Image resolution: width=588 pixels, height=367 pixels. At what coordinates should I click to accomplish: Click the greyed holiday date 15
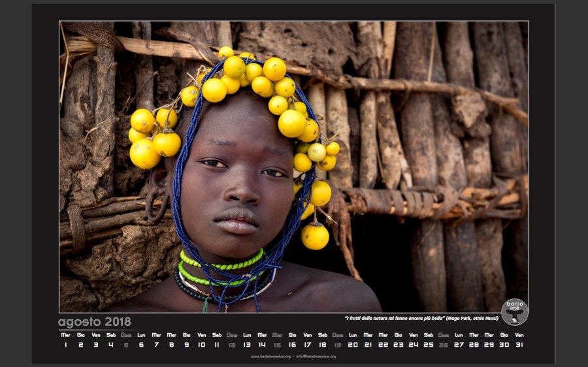(x=277, y=344)
